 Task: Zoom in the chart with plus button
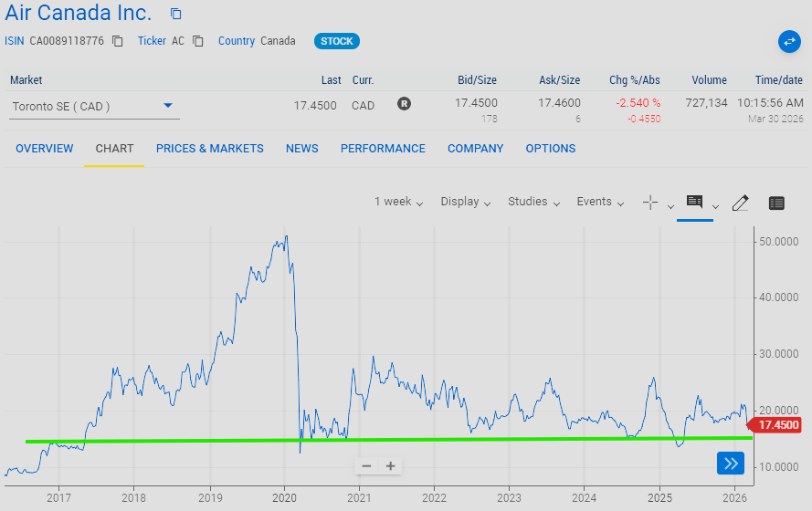coord(390,466)
